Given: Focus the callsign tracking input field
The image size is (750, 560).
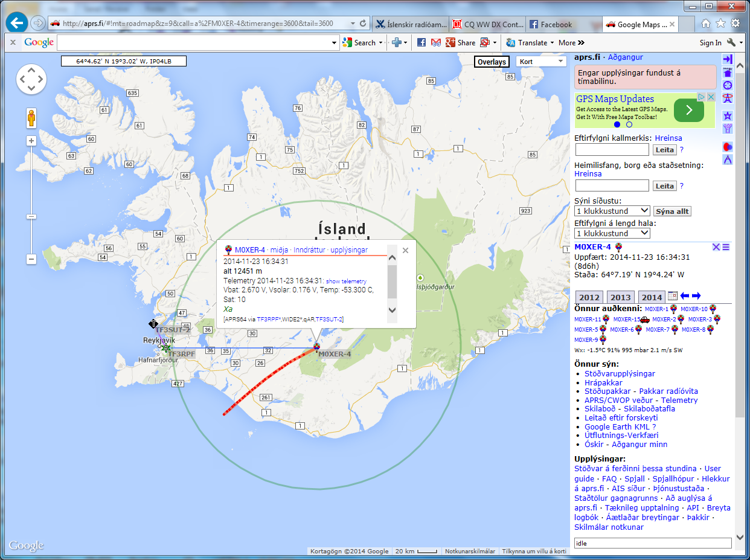Looking at the screenshot, I should click(x=612, y=150).
